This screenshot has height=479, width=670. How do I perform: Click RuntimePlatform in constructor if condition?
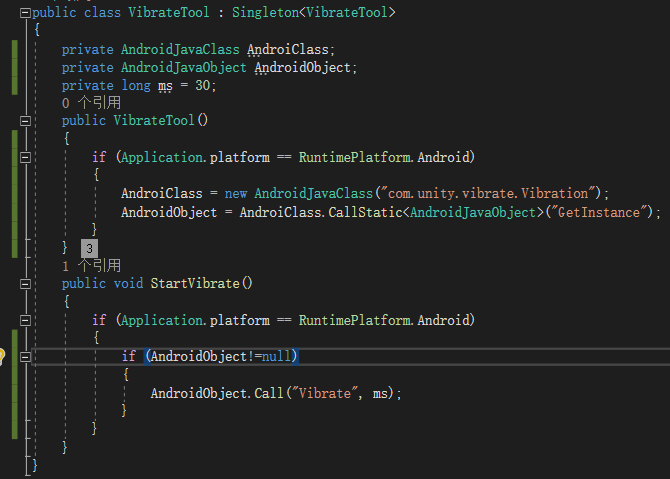tap(354, 157)
